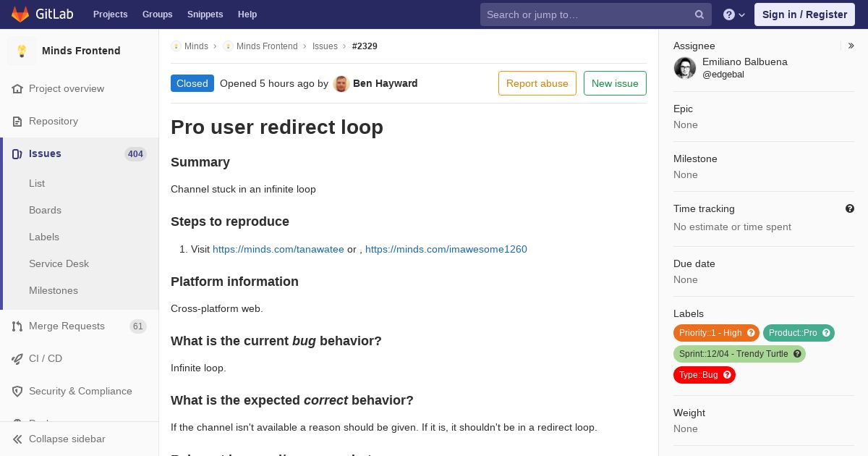Image resolution: width=868 pixels, height=456 pixels.
Task: Click the New issue button
Action: coord(615,83)
